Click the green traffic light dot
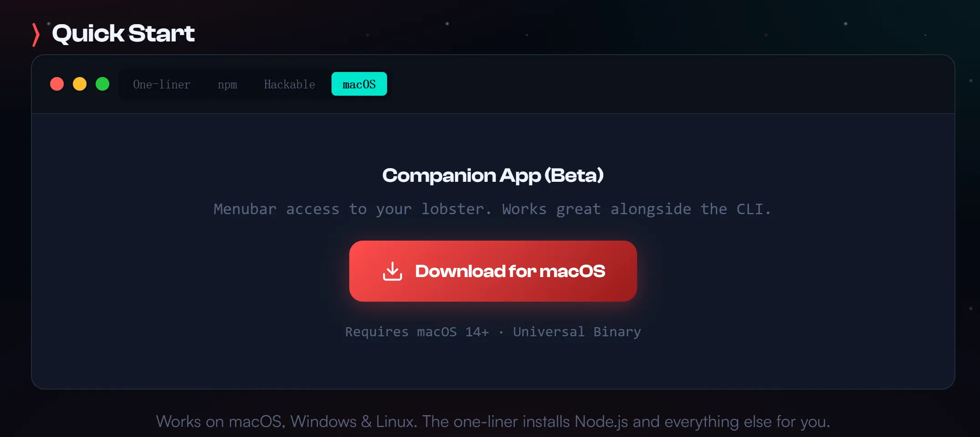This screenshot has height=437, width=980. [x=102, y=84]
